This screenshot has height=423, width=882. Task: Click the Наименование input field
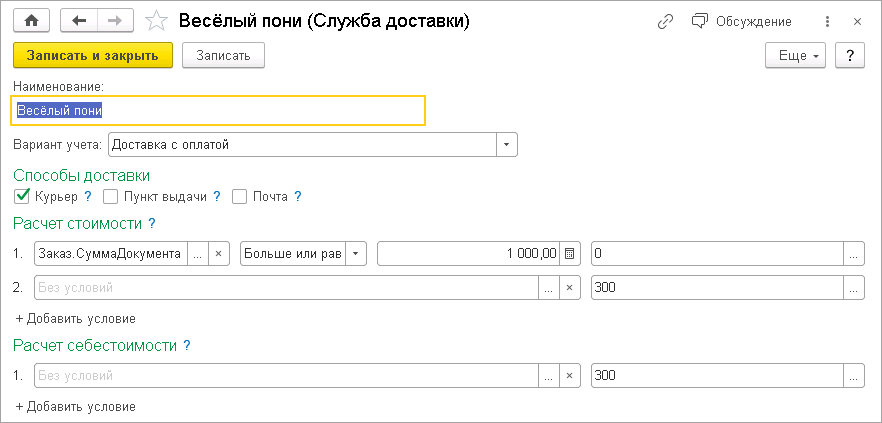(218, 110)
